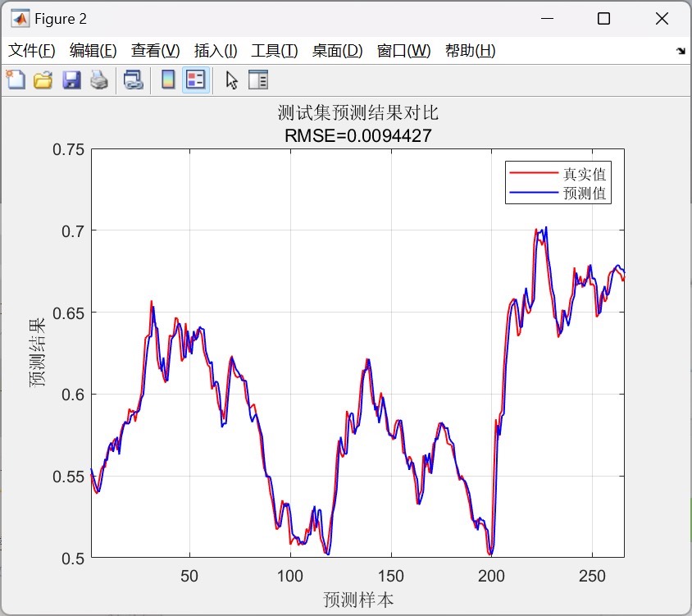Click the blue line sample in legend
Image resolution: width=692 pixels, height=616 pixels.
(534, 192)
